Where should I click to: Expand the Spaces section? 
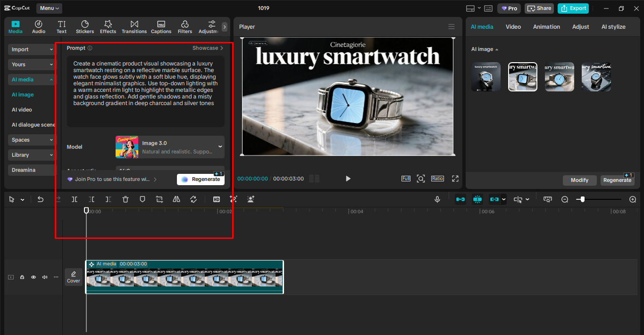pyautogui.click(x=33, y=140)
